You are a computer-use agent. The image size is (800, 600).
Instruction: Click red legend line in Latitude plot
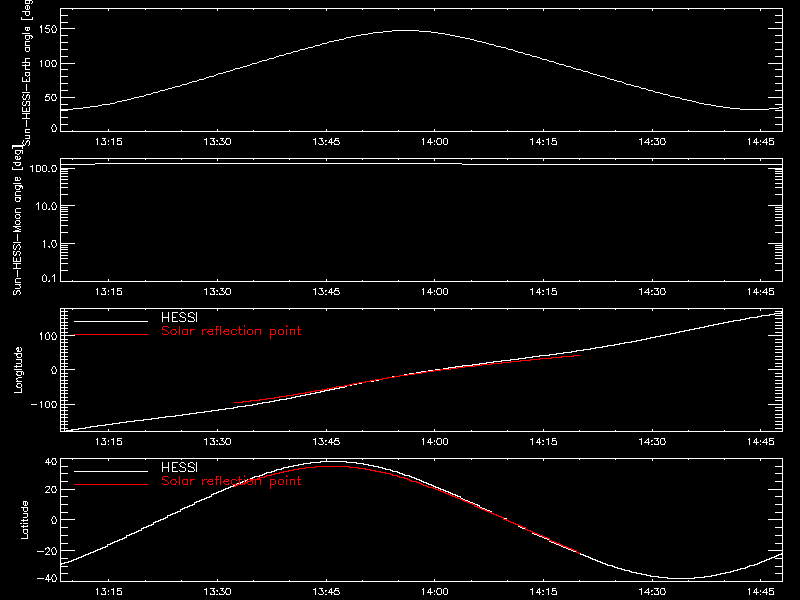pos(111,485)
